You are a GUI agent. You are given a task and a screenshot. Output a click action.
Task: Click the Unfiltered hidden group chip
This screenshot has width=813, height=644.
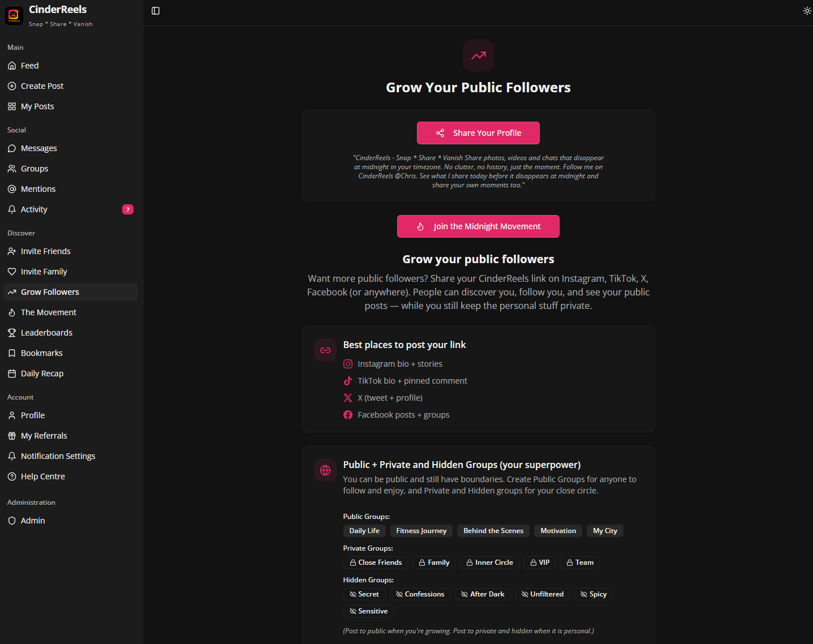543,594
